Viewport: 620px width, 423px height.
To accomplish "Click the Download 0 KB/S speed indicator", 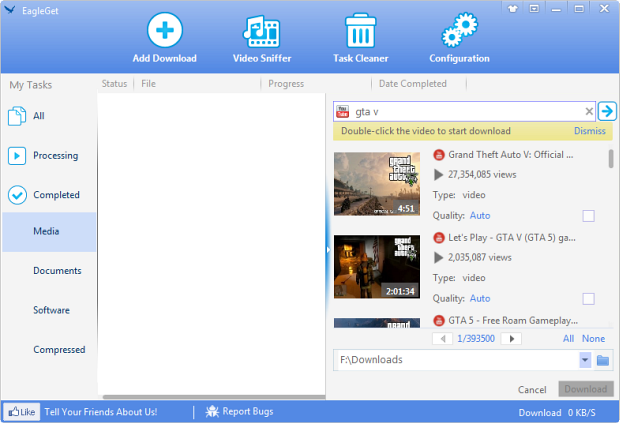I will [557, 413].
